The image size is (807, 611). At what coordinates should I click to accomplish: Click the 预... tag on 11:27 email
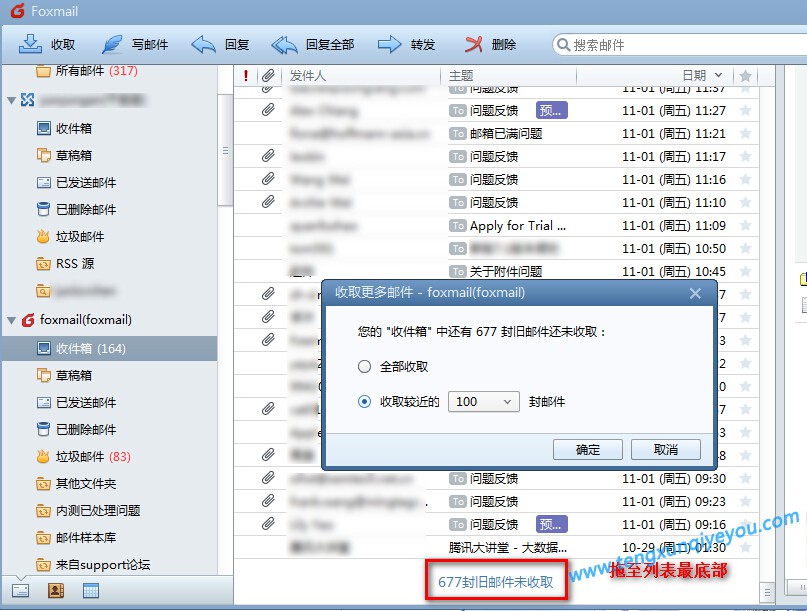pos(552,110)
